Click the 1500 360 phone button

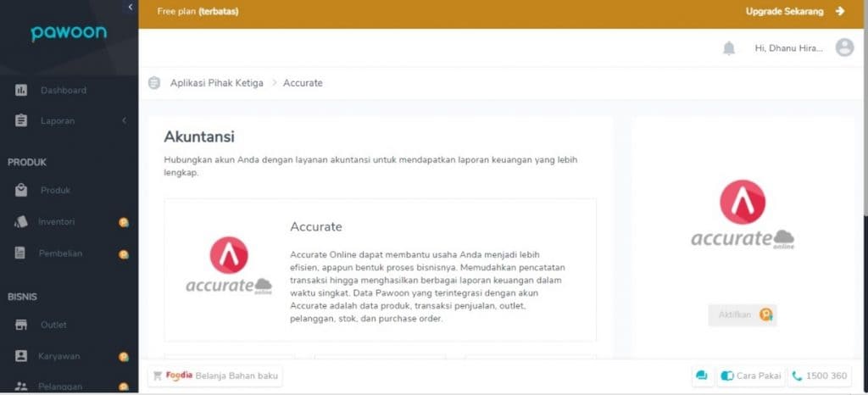coord(820,376)
